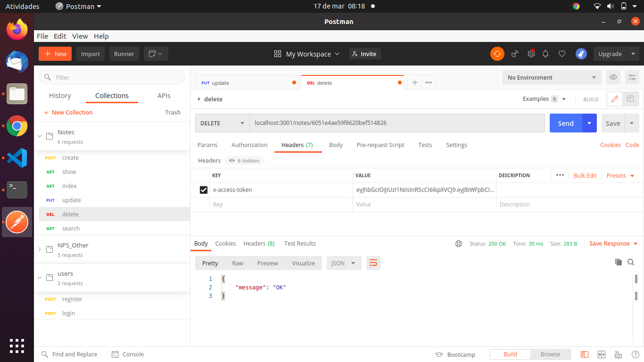The width and height of the screenshot is (644, 362).
Task: Open the Save dropdown arrow
Action: (x=632, y=123)
